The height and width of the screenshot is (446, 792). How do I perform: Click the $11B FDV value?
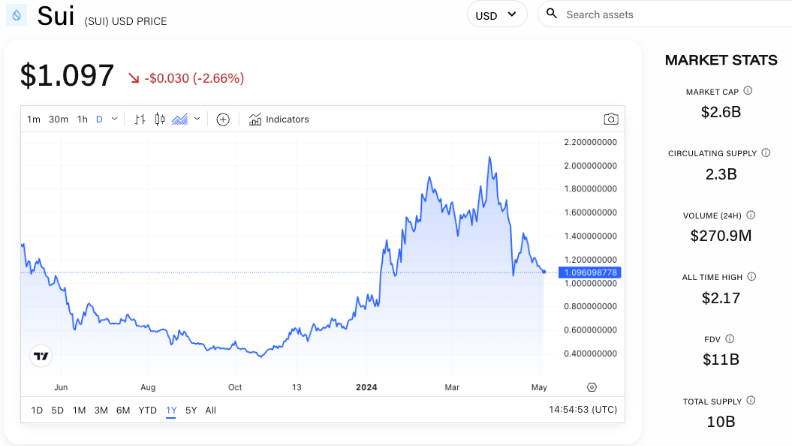[x=721, y=360]
